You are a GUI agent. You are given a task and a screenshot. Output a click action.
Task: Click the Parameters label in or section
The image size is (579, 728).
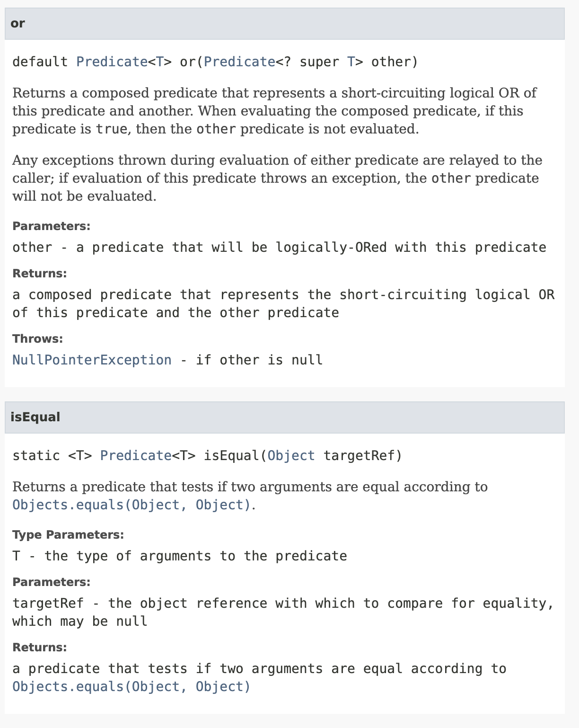(x=51, y=226)
